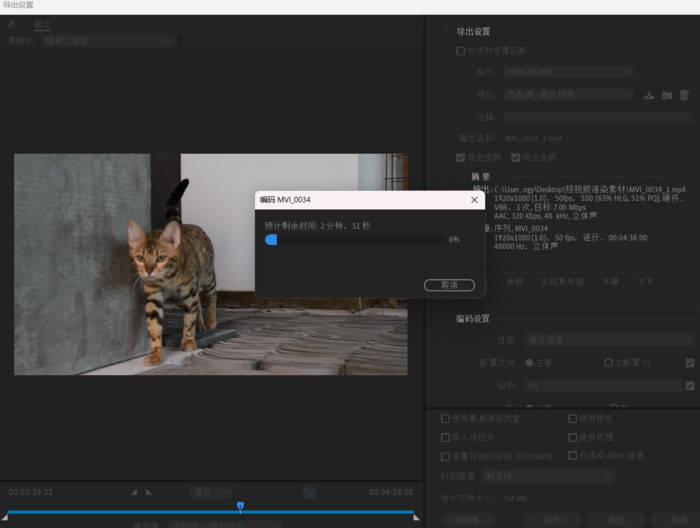Enable the 使用代理 checkbox
This screenshot has height=528, width=700.
coord(572,437)
